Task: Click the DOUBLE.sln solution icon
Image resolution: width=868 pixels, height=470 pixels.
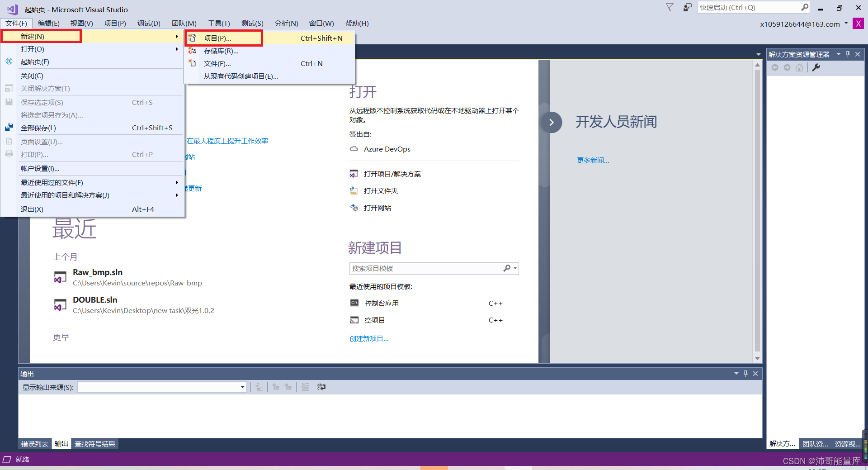Action: (60, 305)
